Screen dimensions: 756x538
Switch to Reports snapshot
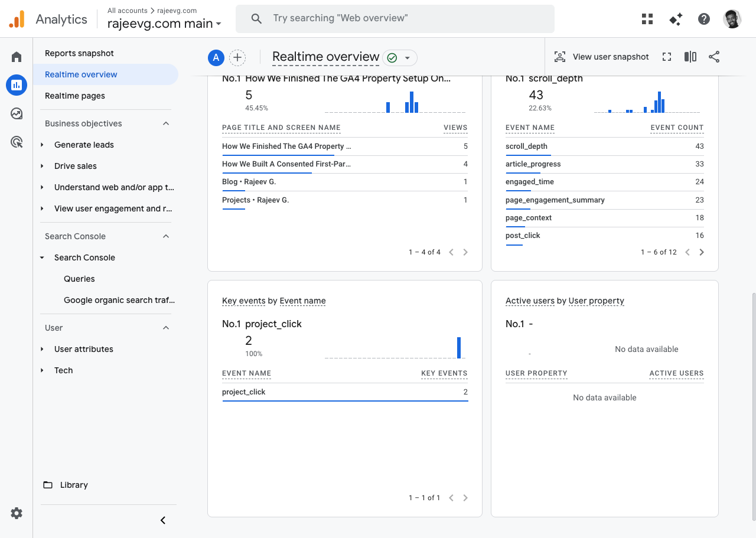click(x=79, y=53)
